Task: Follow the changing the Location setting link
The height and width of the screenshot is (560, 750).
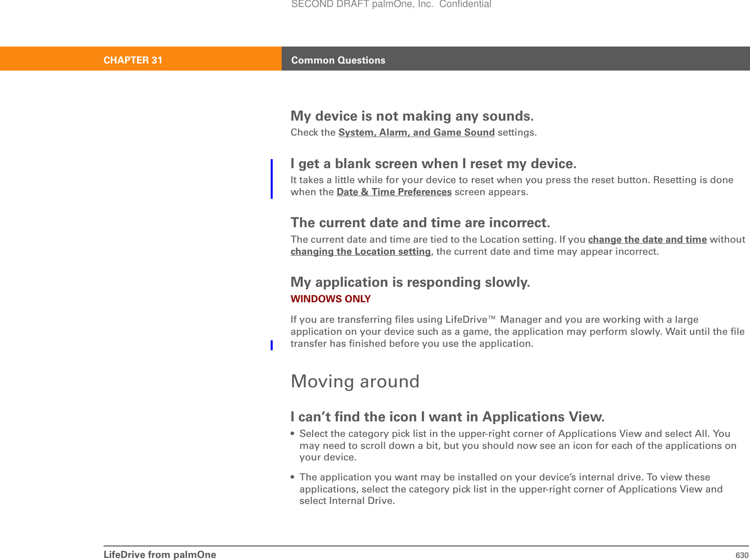Action: coord(361,252)
